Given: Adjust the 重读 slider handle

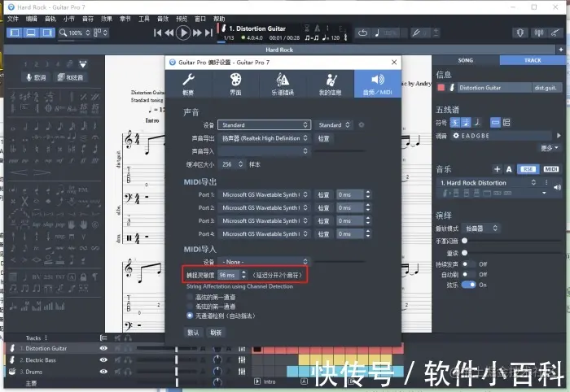Looking at the screenshot, I should point(465,253).
